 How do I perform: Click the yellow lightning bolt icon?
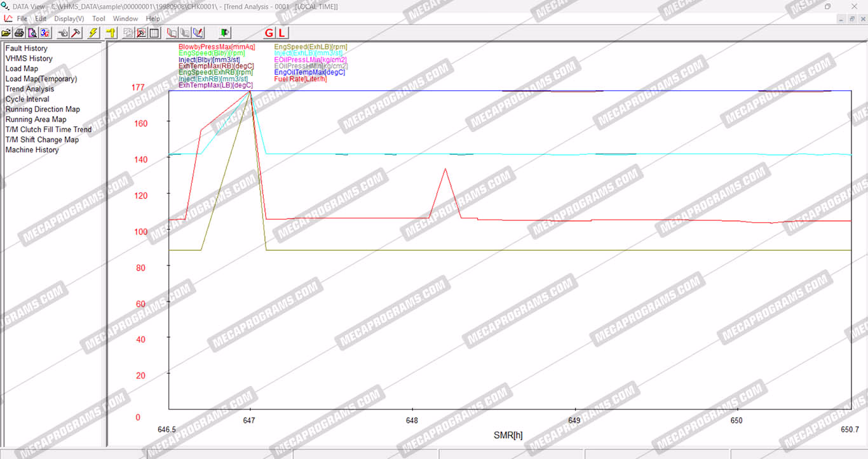[93, 32]
